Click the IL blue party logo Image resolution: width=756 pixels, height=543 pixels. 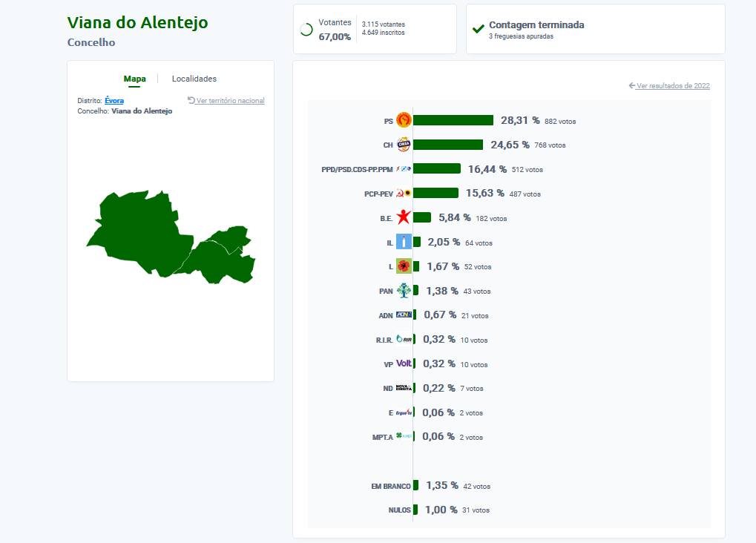pos(404,242)
